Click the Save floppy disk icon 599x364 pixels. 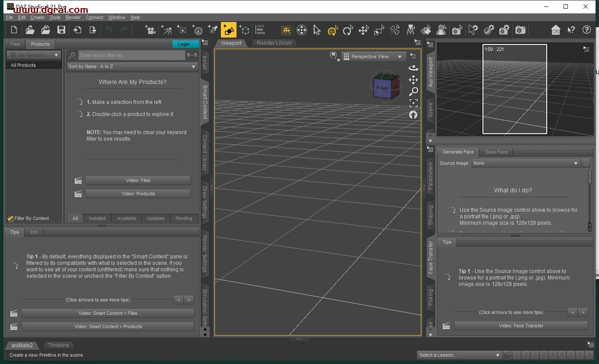click(61, 30)
